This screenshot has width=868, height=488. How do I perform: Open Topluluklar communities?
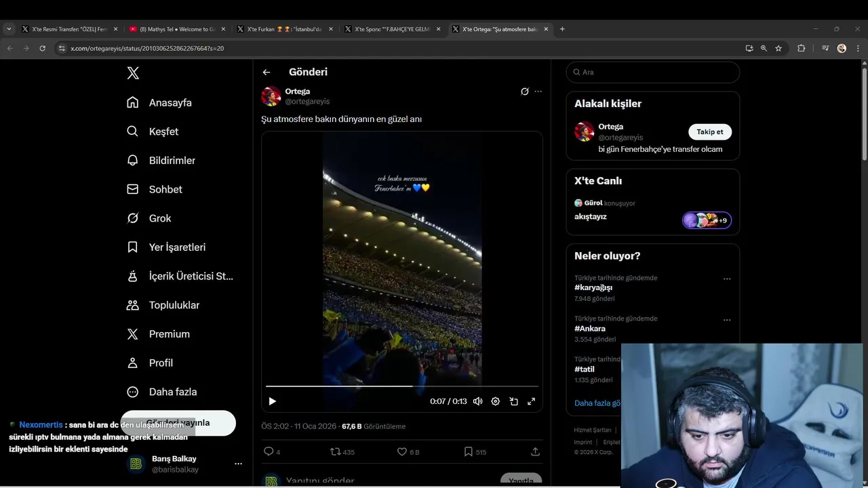tap(163, 305)
